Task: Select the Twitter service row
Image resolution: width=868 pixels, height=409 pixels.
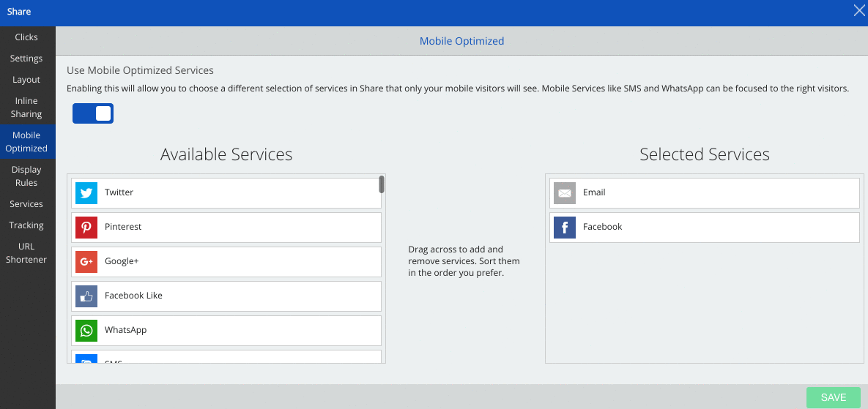Action: (226, 193)
